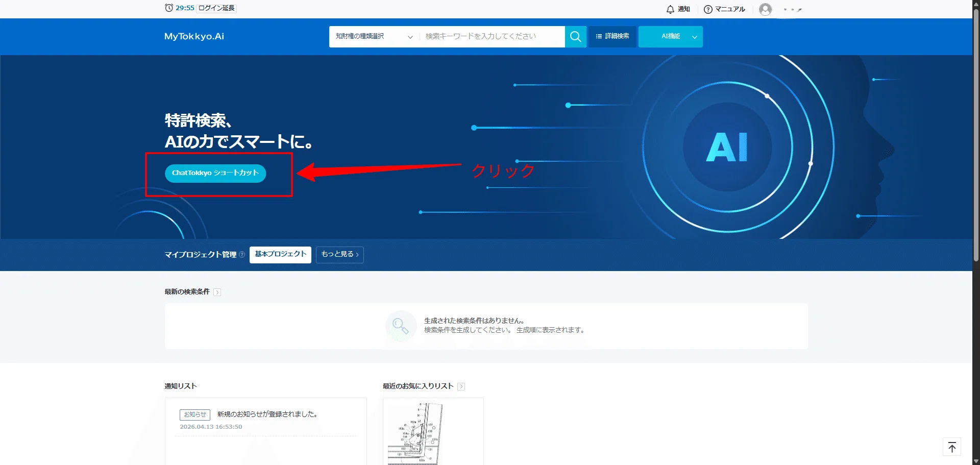Click the お知らせ tag label
This screenshot has height=465, width=980.
(x=195, y=414)
